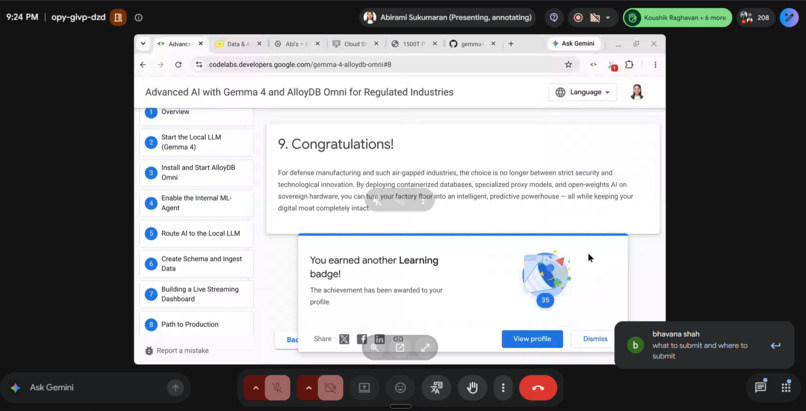Click the Gemini prompt send arrow
Image resolution: width=806 pixels, height=411 pixels.
[175, 388]
